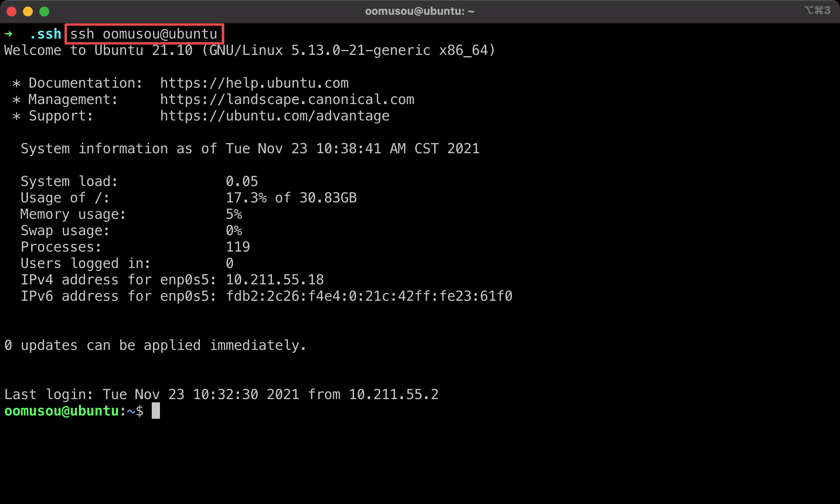Image resolution: width=840 pixels, height=504 pixels.
Task: Click the Memory usage value 5%
Action: coord(234,214)
